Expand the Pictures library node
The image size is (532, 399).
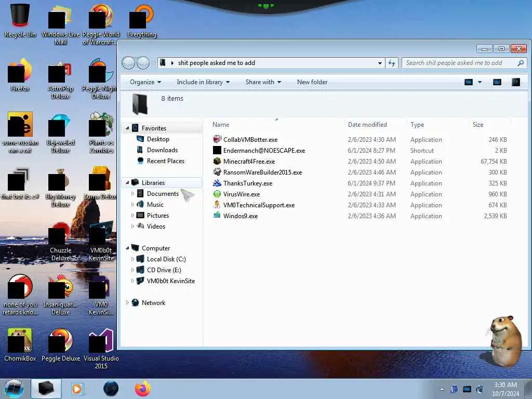point(132,215)
